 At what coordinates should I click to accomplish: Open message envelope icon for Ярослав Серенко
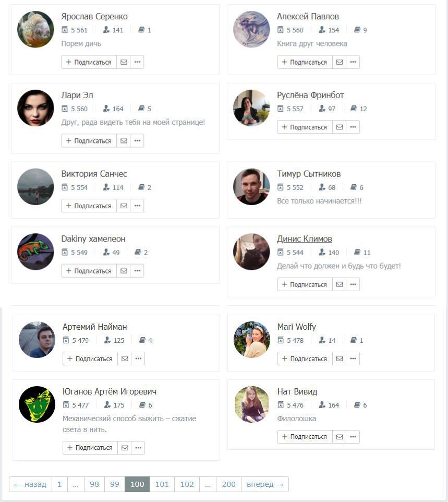[x=124, y=62]
